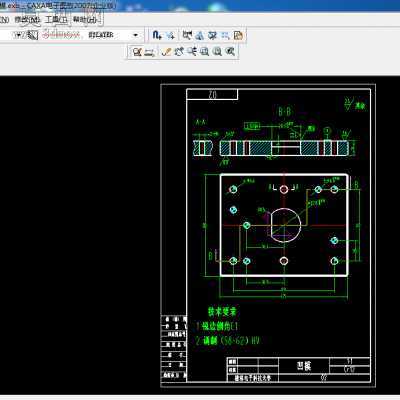The image size is (400, 400).
Task: Select the 技术要求 heading text
Action: point(222,312)
